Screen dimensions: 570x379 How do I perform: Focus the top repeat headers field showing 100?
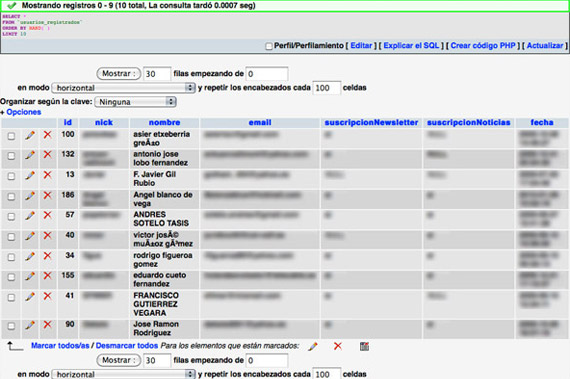click(x=326, y=88)
